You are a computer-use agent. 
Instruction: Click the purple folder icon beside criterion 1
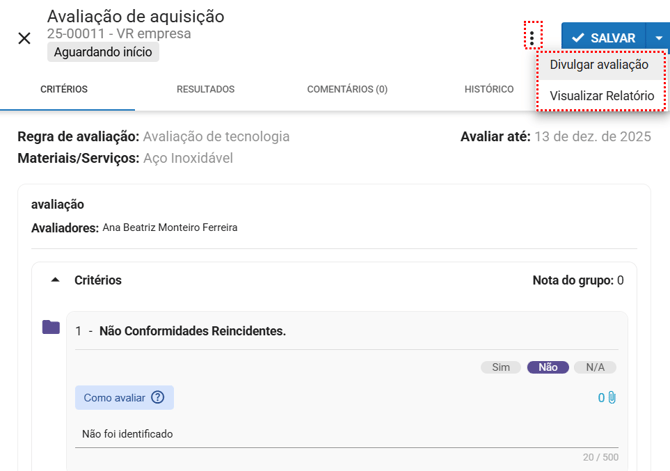pos(51,327)
